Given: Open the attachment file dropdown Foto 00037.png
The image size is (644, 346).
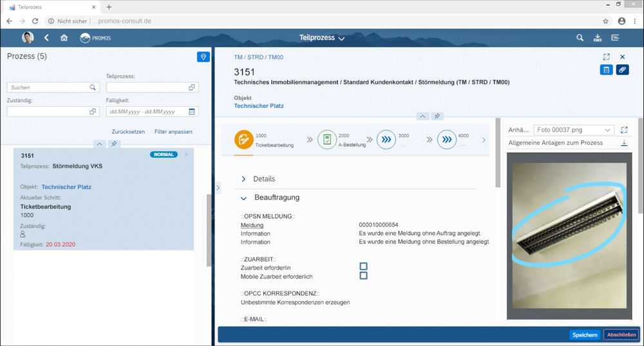Looking at the screenshot, I should [573, 130].
